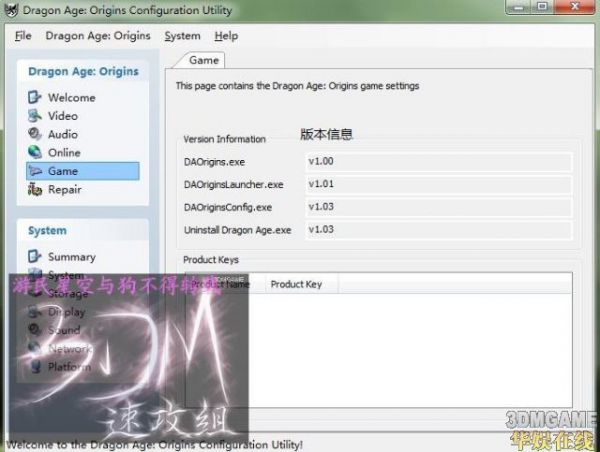Screen dimensions: 600x452
Task: Open the Sound information item
Action: (64, 330)
